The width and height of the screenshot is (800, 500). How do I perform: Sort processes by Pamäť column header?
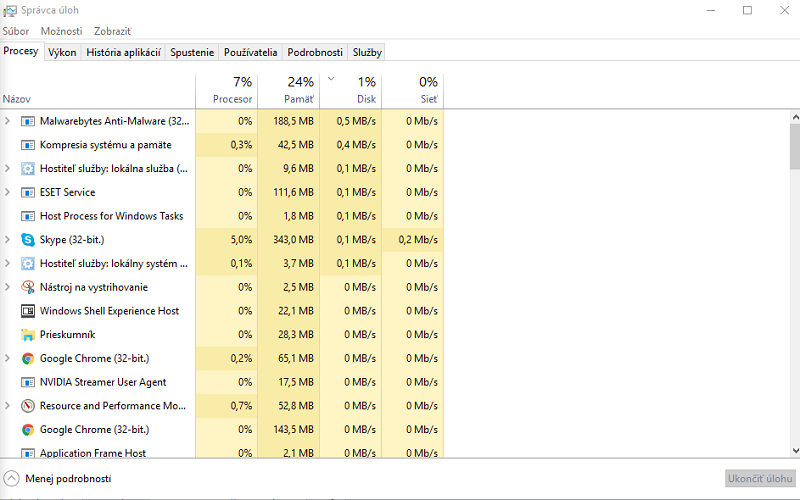tap(288, 90)
